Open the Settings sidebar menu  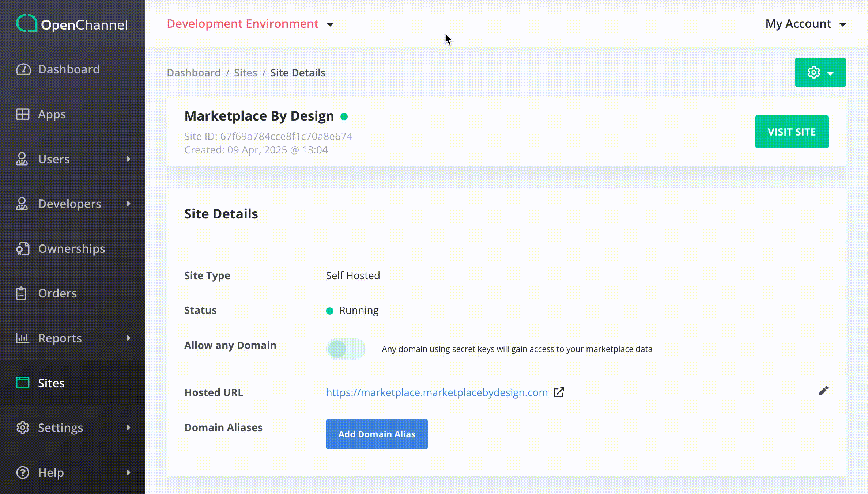click(61, 428)
